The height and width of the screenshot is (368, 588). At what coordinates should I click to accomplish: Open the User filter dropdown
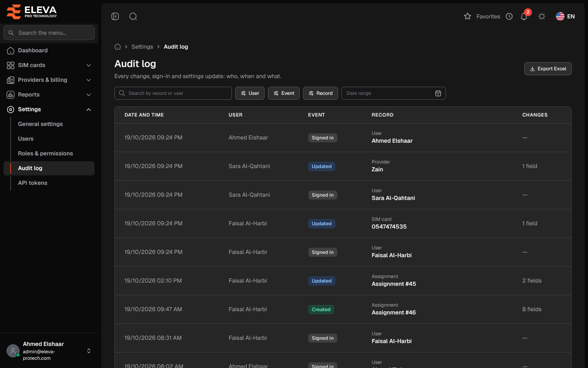250,93
